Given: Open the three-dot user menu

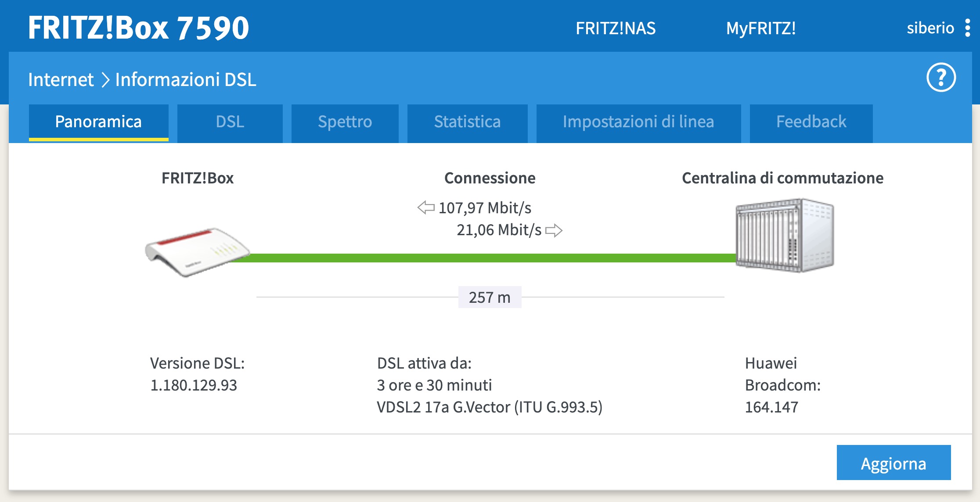Looking at the screenshot, I should click(968, 28).
